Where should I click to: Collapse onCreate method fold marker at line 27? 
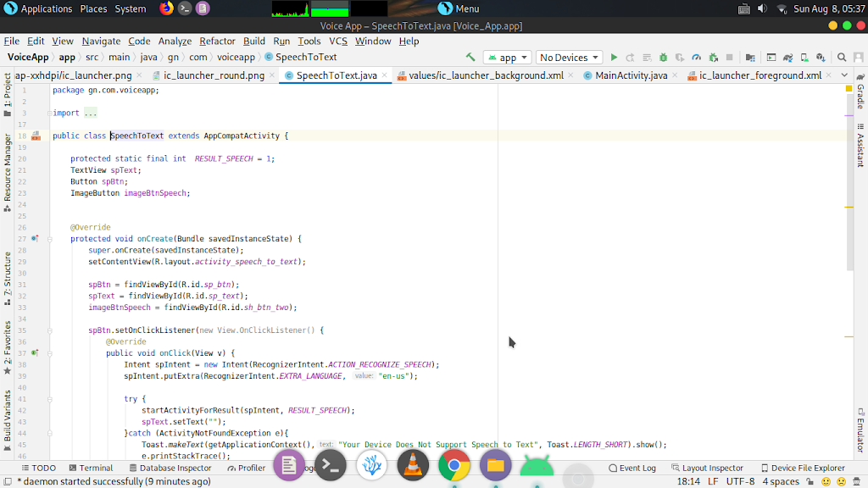(49, 239)
